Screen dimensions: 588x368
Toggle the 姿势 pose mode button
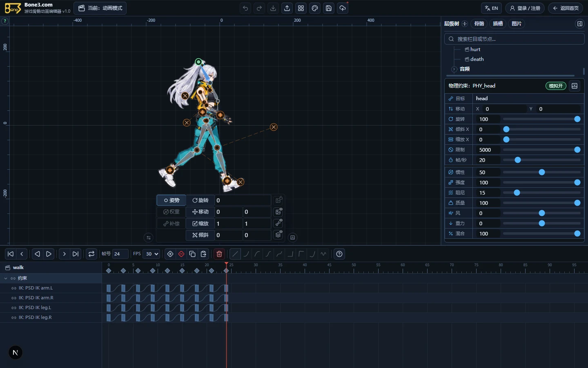[171, 200]
